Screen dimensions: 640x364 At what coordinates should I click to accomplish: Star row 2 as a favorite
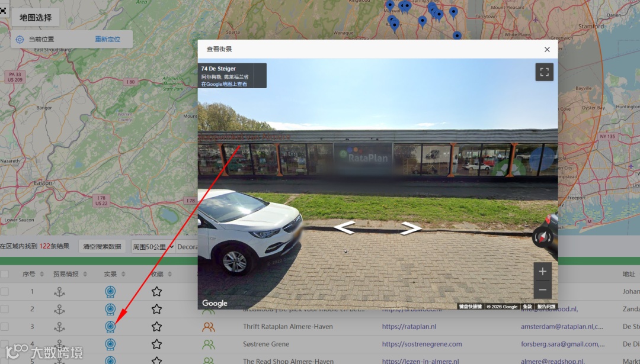156,309
